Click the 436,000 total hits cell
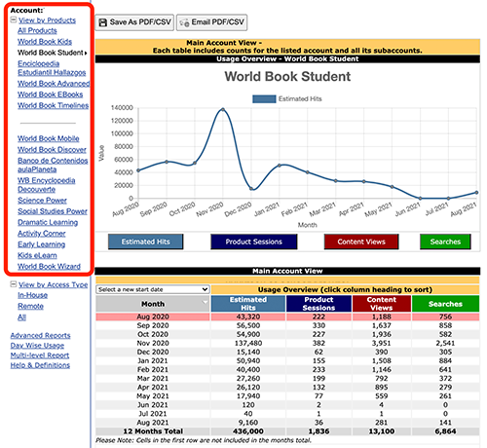The height and width of the screenshot is (448, 487). tap(248, 431)
